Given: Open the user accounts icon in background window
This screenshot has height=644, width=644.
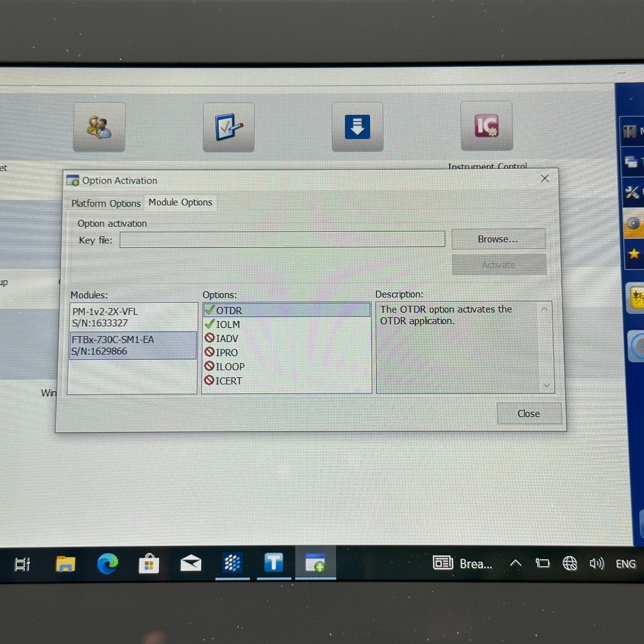Looking at the screenshot, I should 99,127.
